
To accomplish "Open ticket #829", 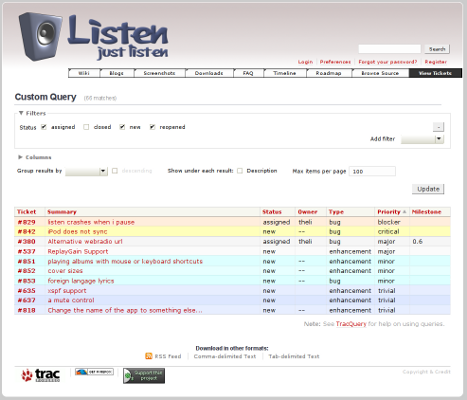I will click(x=26, y=222).
